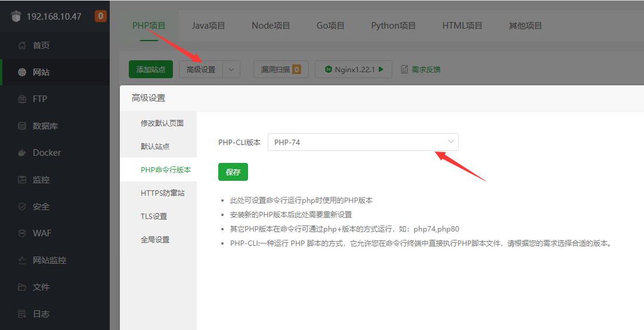Click the 高级设置 button
The height and width of the screenshot is (330, 644).
tap(201, 69)
